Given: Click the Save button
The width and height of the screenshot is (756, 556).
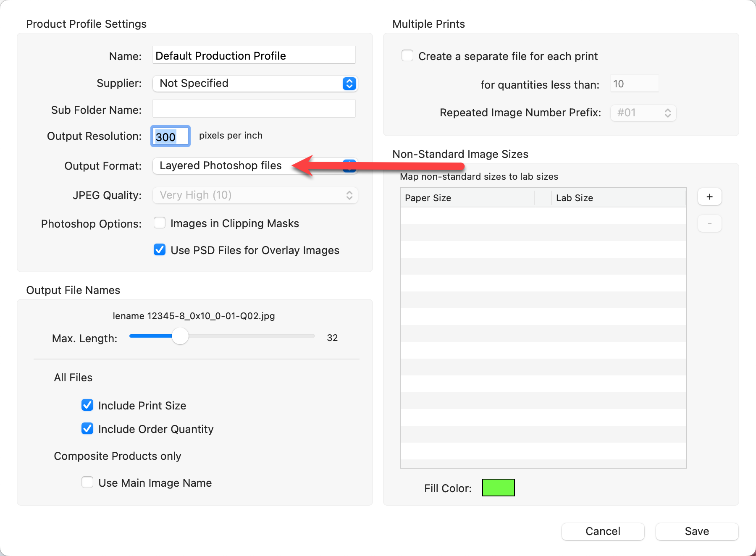Looking at the screenshot, I should click(696, 531).
